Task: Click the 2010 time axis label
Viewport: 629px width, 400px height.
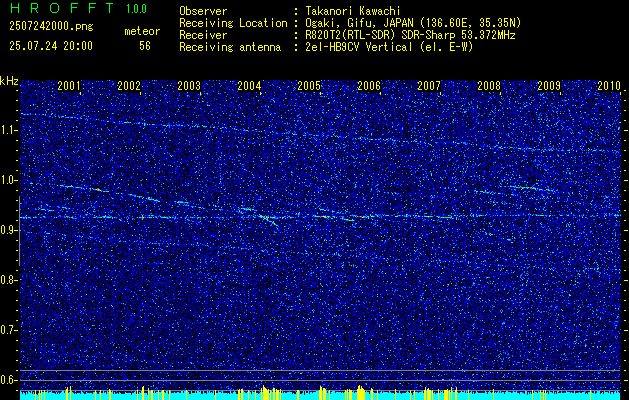Action: point(609,85)
